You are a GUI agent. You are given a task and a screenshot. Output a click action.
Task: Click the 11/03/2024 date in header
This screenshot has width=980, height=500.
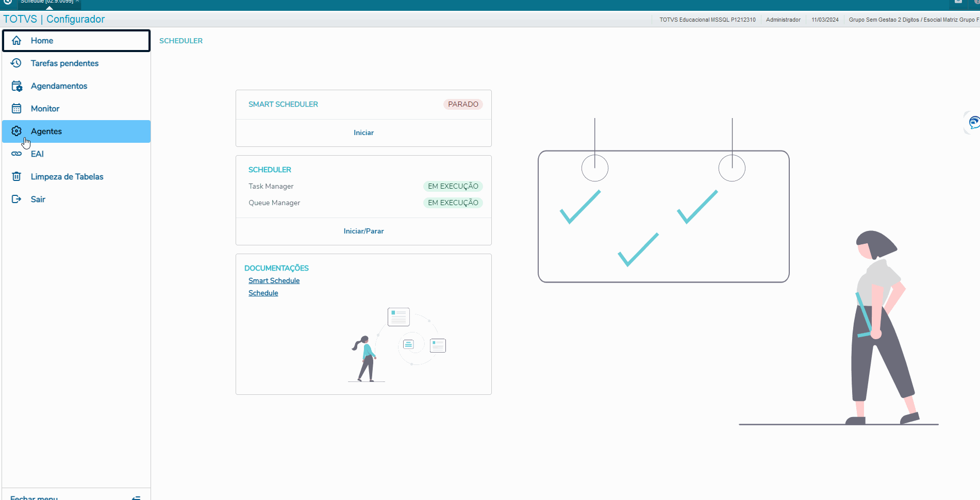825,20
